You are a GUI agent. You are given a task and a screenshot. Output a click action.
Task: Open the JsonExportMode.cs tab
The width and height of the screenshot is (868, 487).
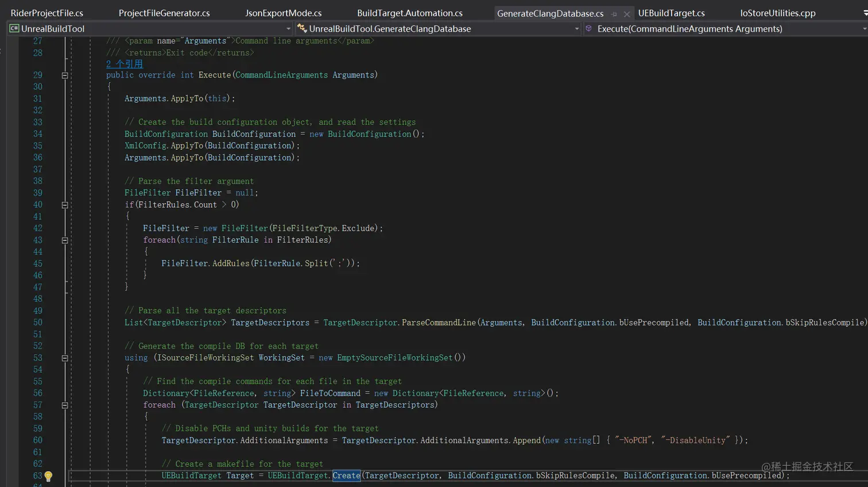(283, 13)
